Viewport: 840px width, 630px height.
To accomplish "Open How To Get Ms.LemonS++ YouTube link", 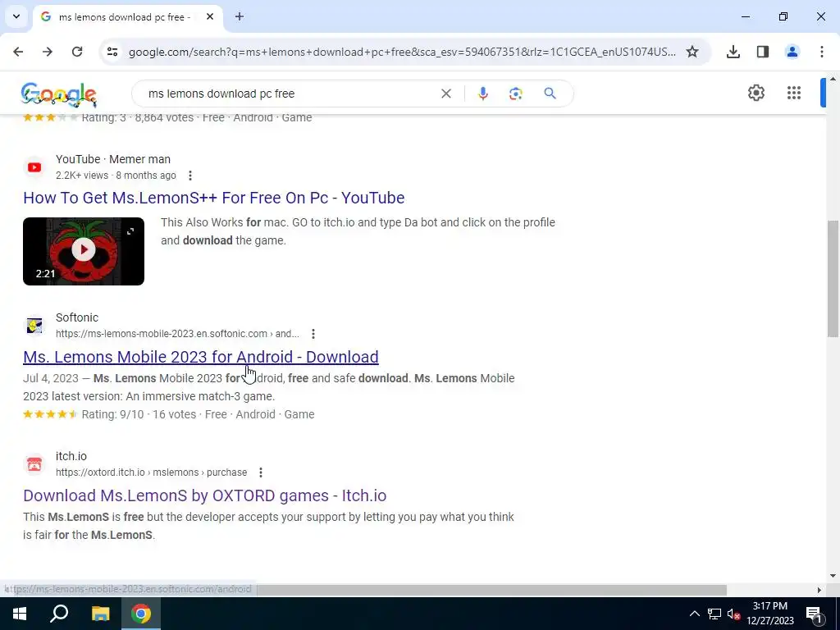I will pos(214,198).
